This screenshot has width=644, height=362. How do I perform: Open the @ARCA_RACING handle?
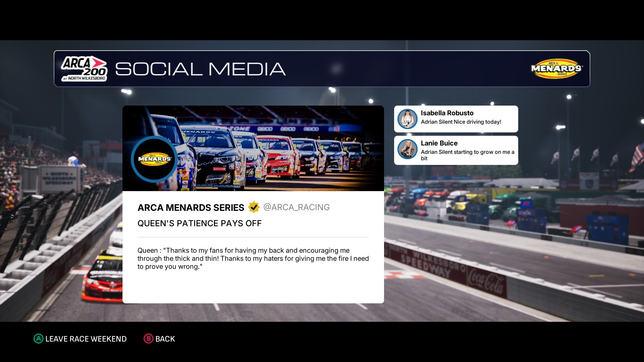(x=296, y=207)
